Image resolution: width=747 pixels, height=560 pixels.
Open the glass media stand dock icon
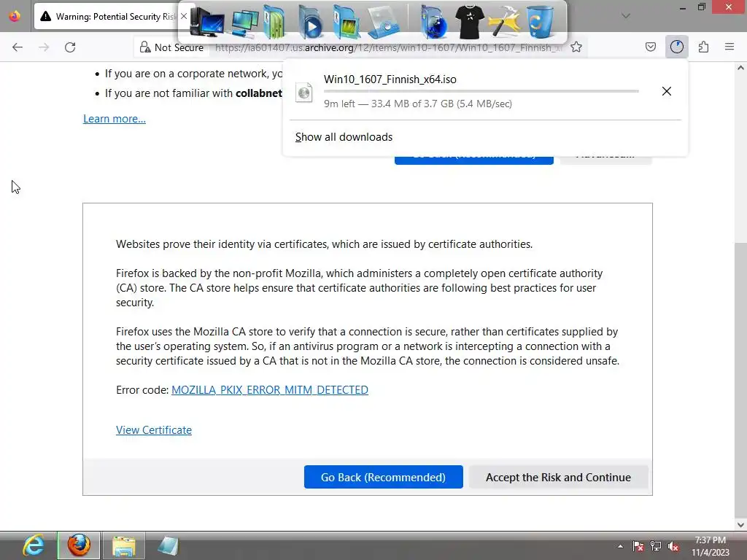tap(384, 23)
